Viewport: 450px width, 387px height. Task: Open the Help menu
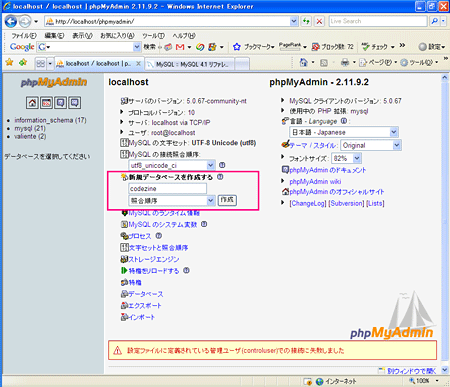click(184, 35)
